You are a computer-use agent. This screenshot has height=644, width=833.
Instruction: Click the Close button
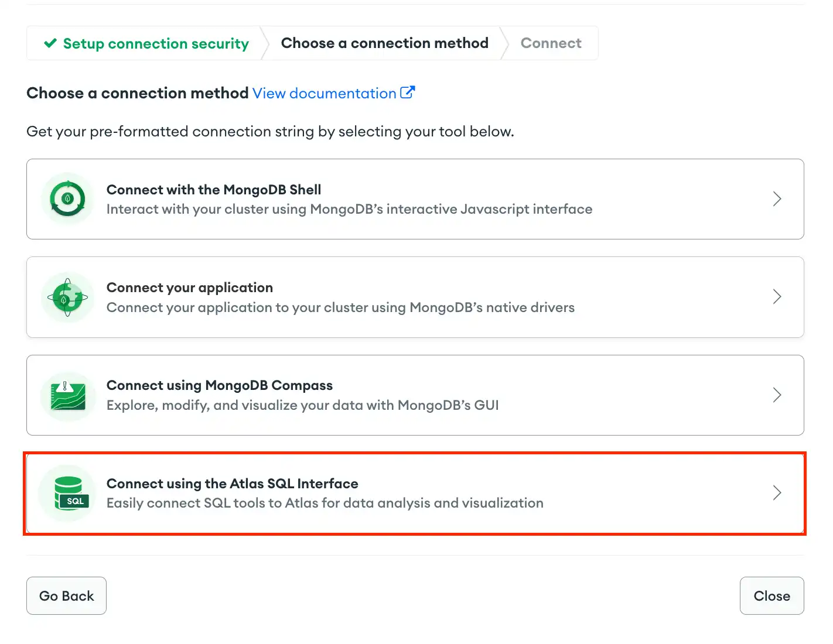[x=771, y=595]
